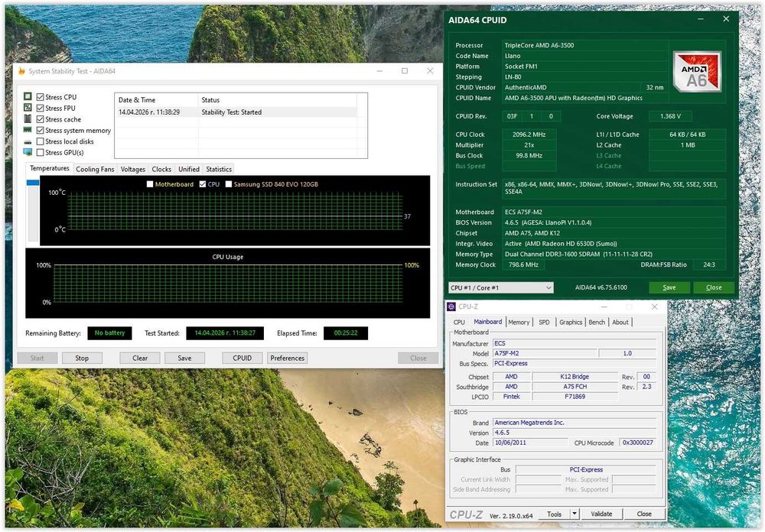Select the Stability Test: Started log row

point(236,112)
